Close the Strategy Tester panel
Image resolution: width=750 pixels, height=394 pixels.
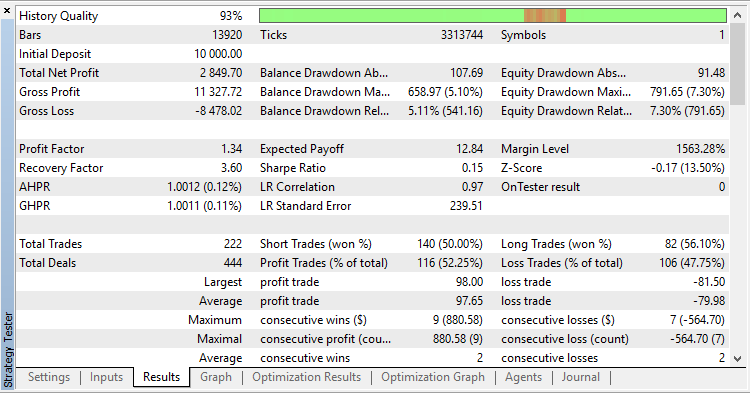(7, 11)
